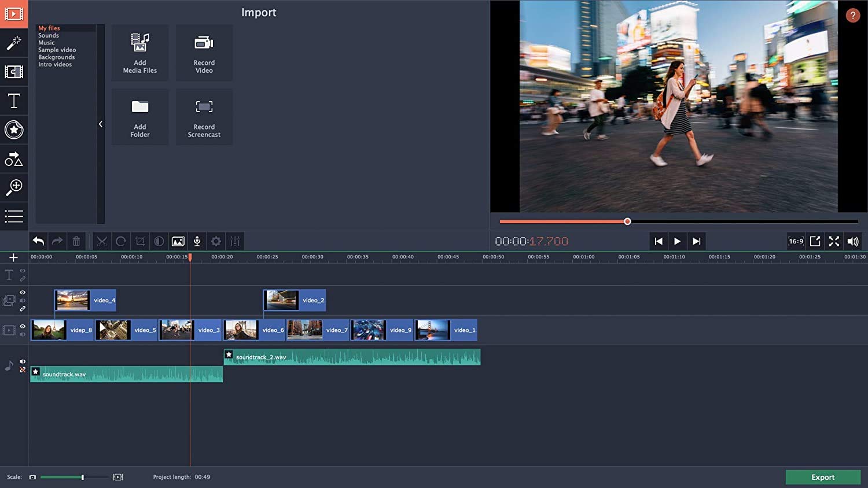The image size is (868, 488).
Task: Select the soundtrack_2.wav clip
Action: (352, 357)
